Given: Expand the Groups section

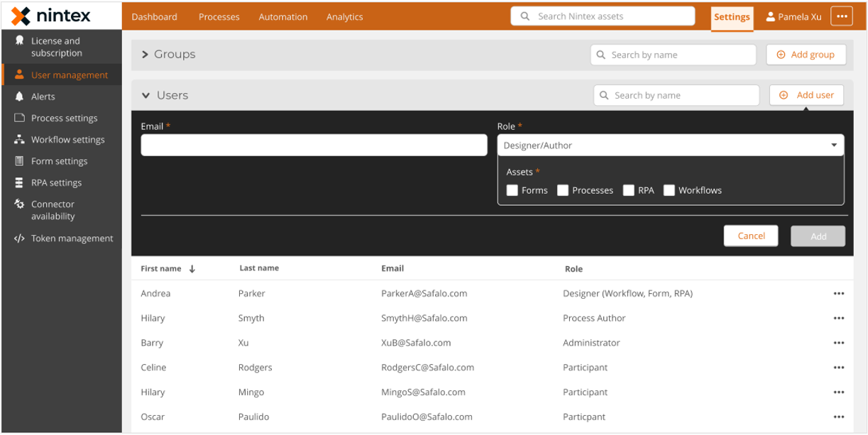Looking at the screenshot, I should coord(145,55).
